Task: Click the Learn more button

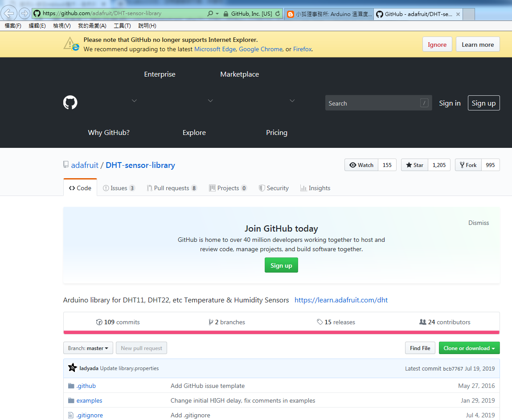Action: 478,45
